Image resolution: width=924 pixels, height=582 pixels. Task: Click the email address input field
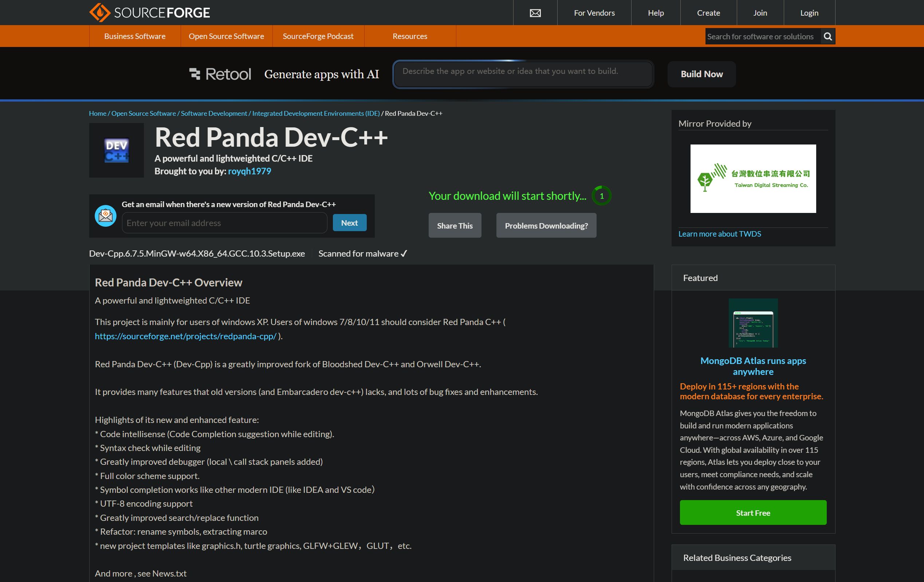tap(224, 223)
